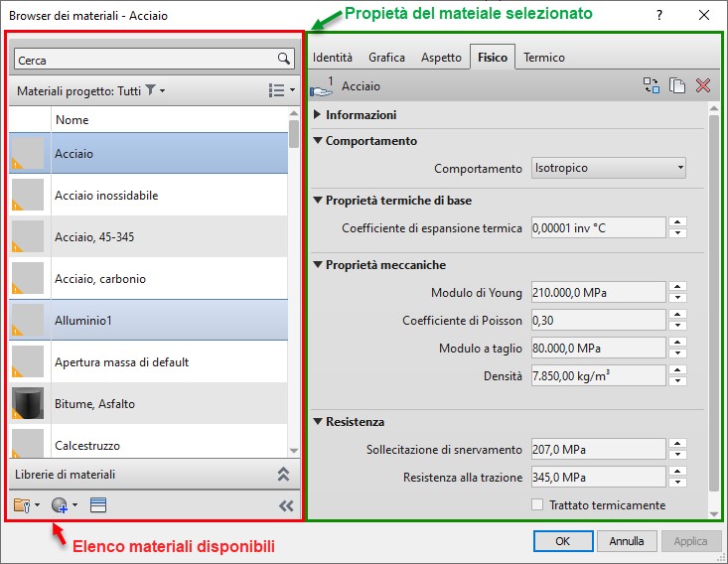Open the asset browser icon
The width and height of the screenshot is (728, 564).
point(98,505)
